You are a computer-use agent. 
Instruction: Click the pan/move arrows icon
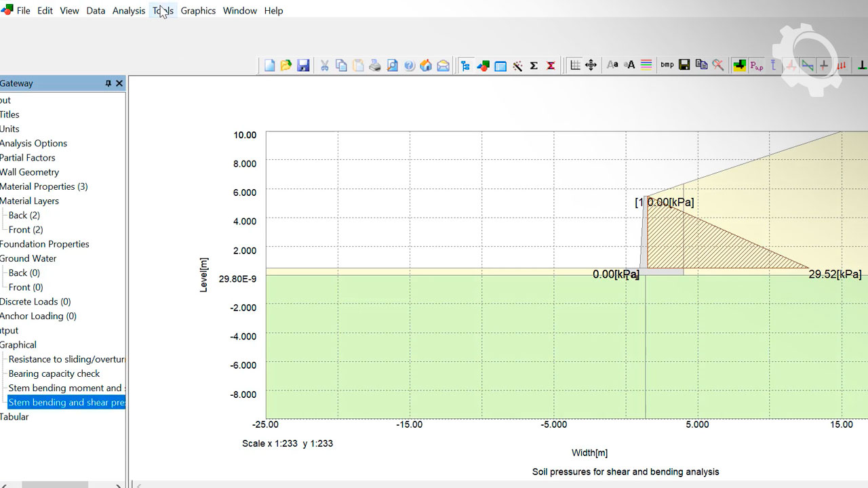point(591,65)
